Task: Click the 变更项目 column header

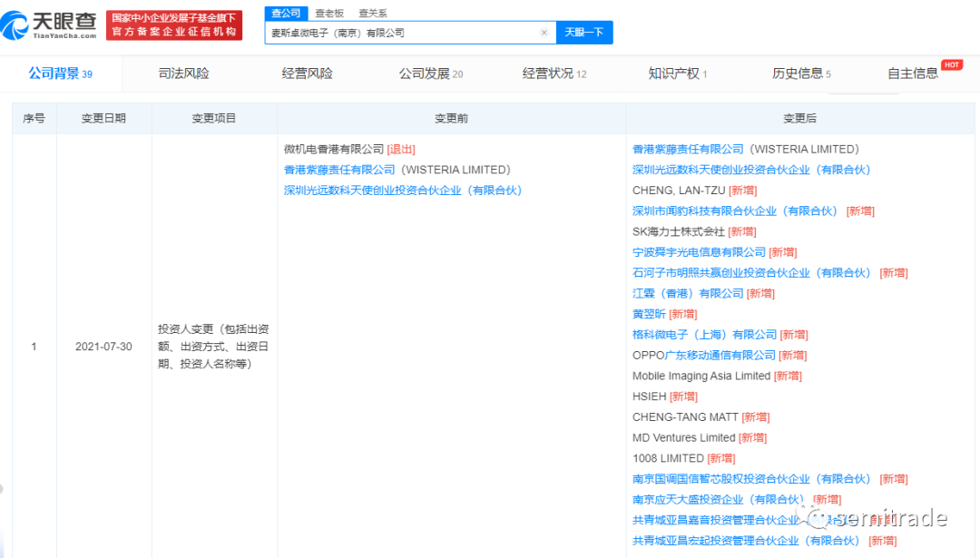Action: [x=214, y=119]
